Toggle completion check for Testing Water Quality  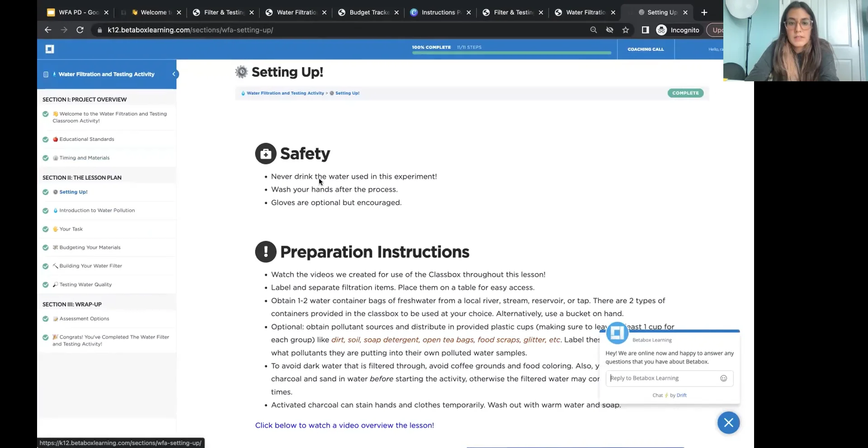45,285
